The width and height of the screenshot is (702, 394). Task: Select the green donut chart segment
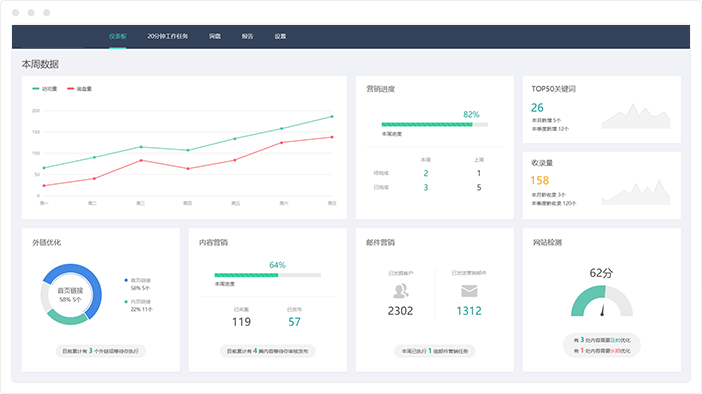click(67, 318)
